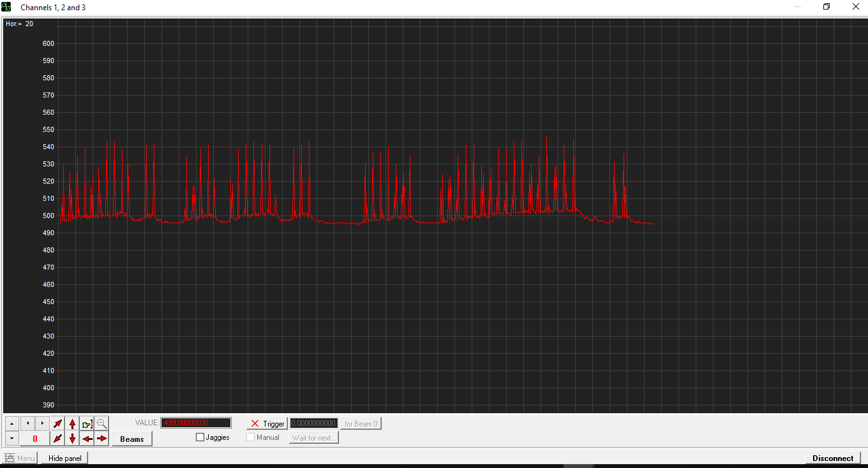This screenshot has height=468, width=868.
Task: Toggle the Trigger button
Action: [267, 423]
